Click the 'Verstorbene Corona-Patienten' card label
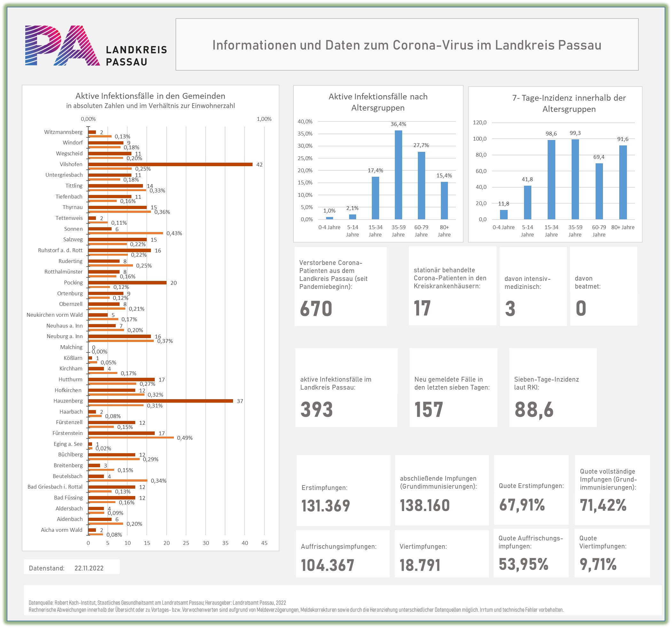 coord(333,275)
